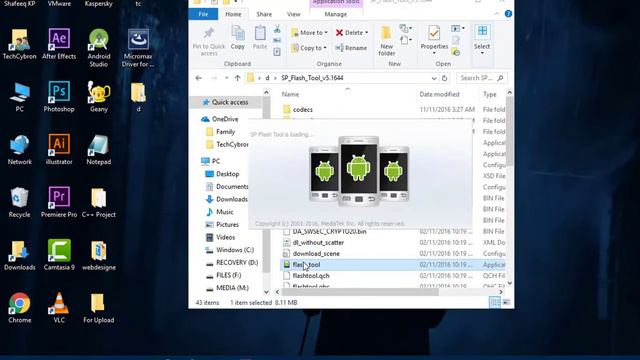This screenshot has height=360, width=640.
Task: Go up one folder level
Action: point(237,78)
